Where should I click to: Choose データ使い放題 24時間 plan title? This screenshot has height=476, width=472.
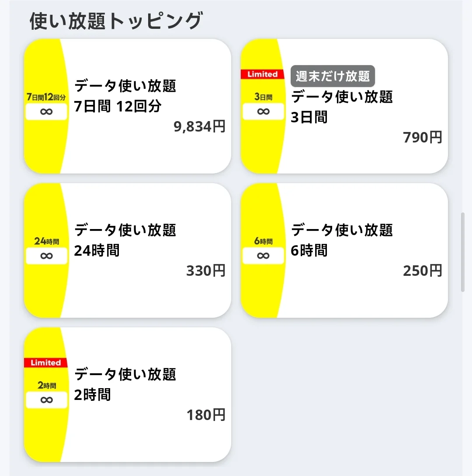(125, 240)
